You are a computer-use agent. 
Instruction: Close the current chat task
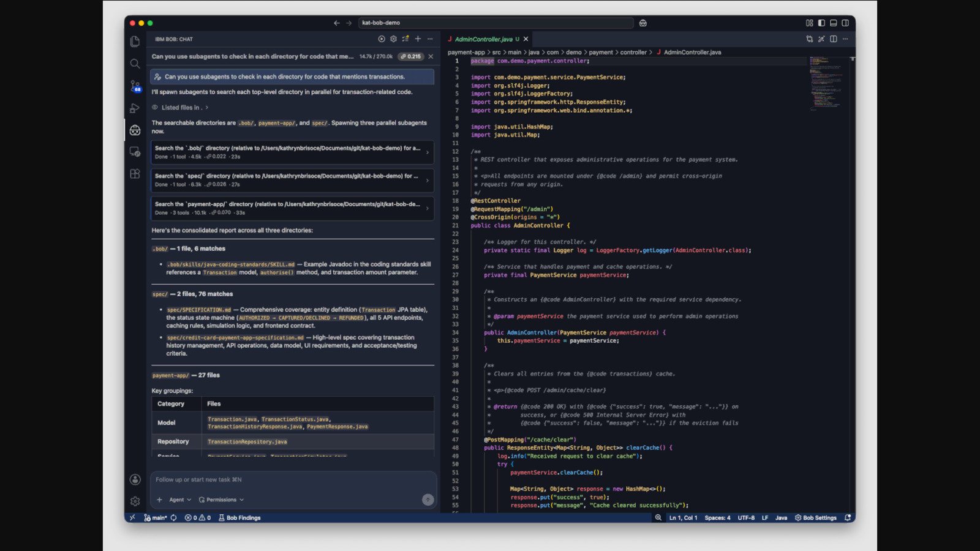pos(431,56)
